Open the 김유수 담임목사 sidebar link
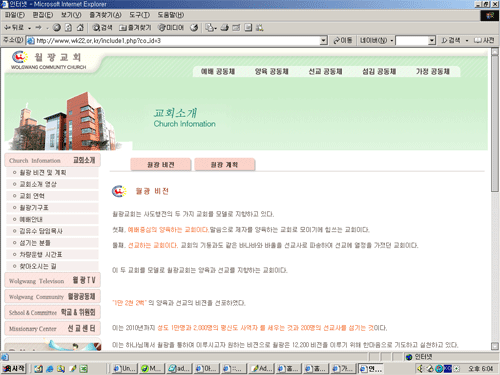 point(41,231)
